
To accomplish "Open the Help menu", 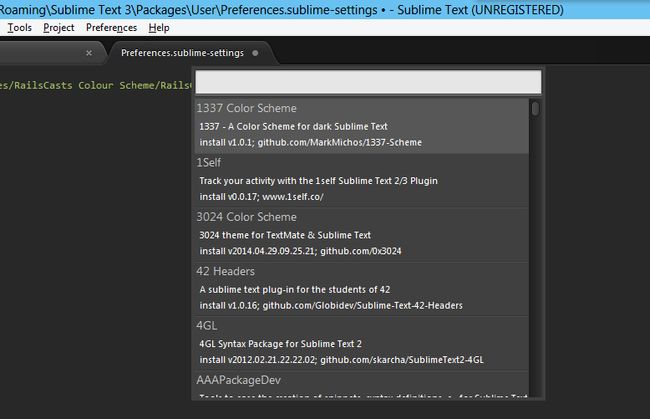I will (159, 27).
